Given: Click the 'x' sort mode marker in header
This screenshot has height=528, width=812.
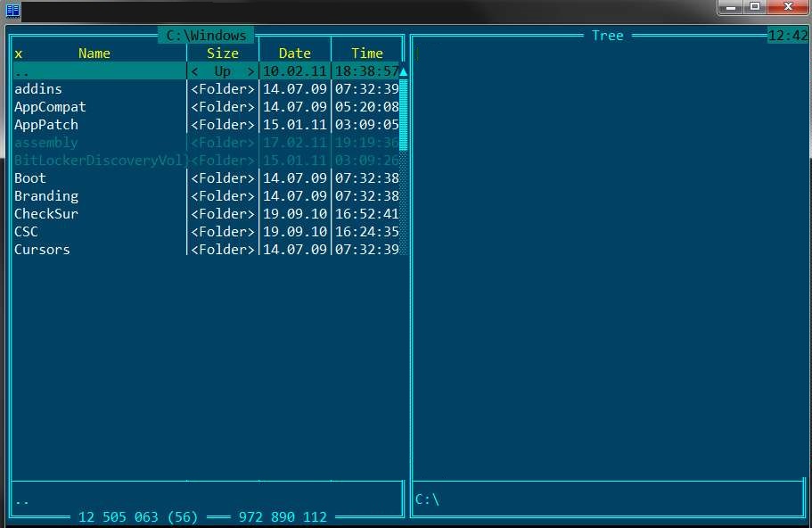Looking at the screenshot, I should [x=19, y=54].
